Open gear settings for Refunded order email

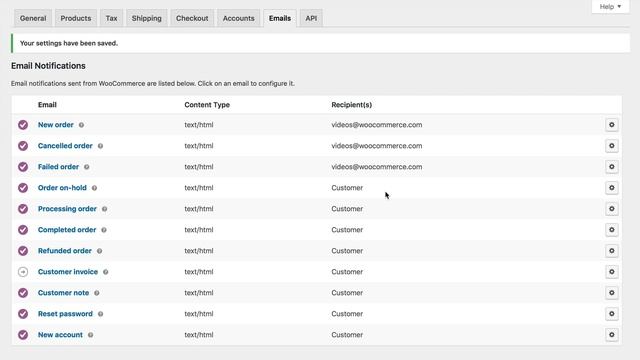[x=611, y=251]
